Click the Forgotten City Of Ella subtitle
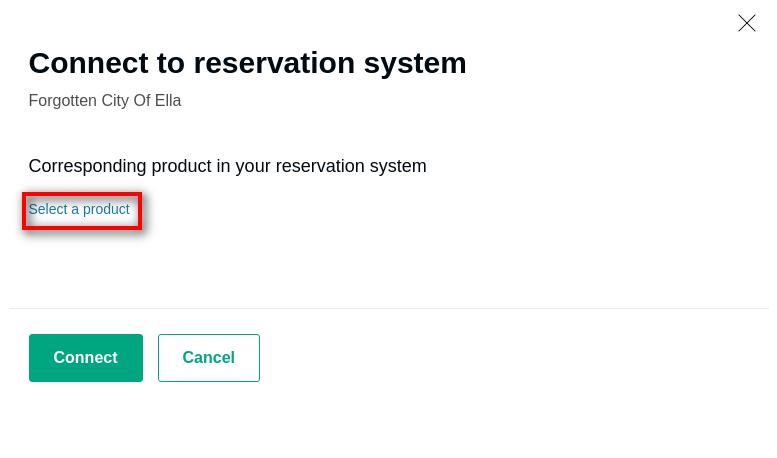This screenshot has height=458, width=777. coord(105,101)
